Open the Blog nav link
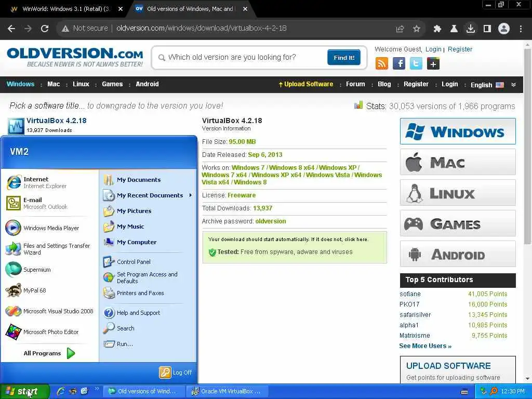Screen dimensions: 532x399 (384, 84)
